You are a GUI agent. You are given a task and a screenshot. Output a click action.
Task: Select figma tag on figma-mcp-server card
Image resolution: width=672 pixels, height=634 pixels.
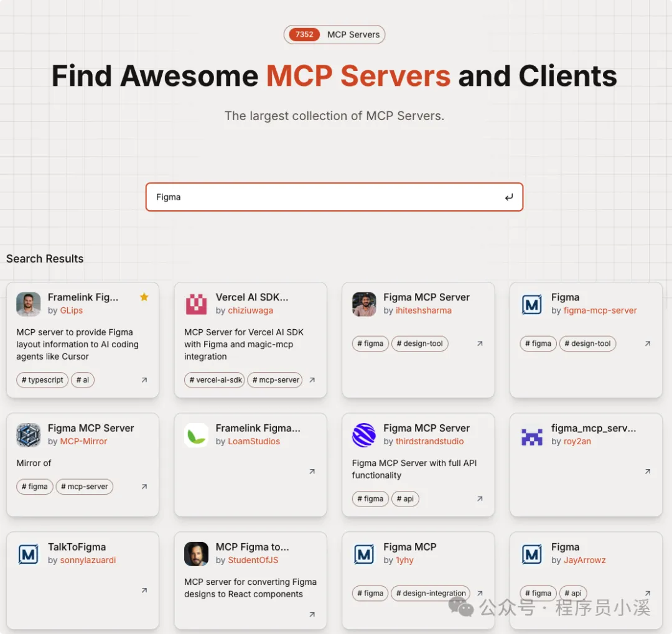tap(538, 343)
